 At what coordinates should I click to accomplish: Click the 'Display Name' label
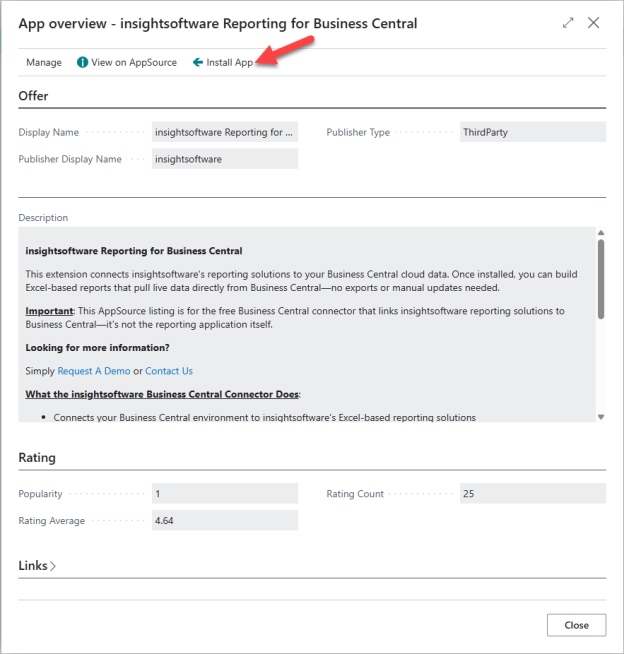[x=48, y=132]
